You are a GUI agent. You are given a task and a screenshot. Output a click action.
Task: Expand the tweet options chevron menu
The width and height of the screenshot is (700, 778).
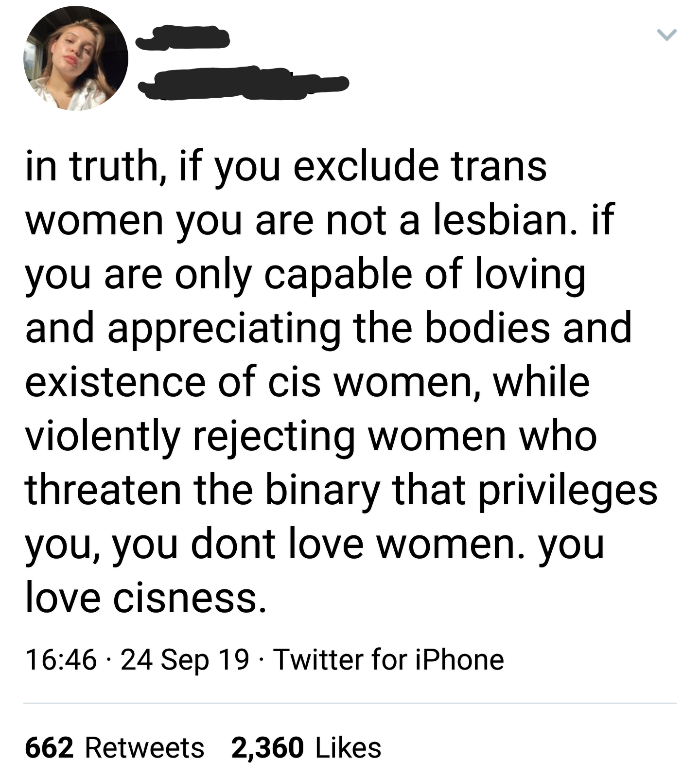[666, 35]
